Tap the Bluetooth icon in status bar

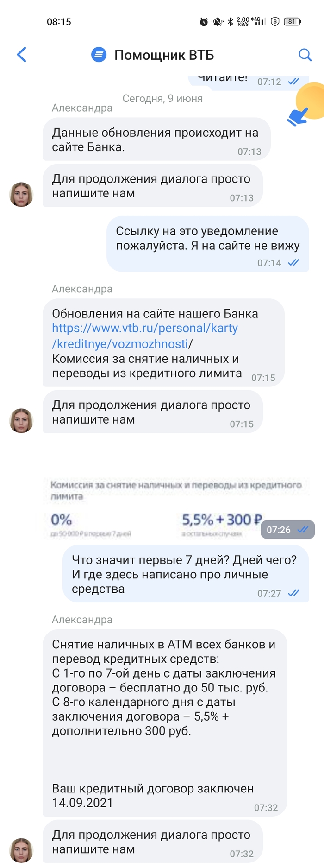[230, 22]
